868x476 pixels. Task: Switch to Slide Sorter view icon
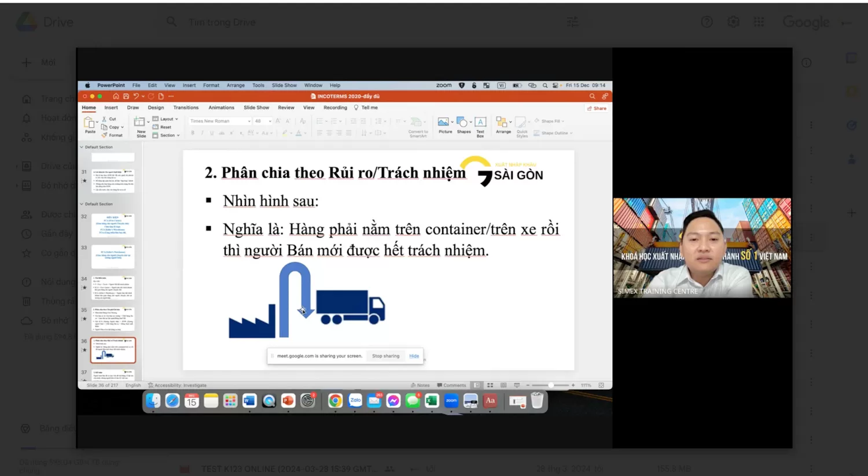[490, 385]
